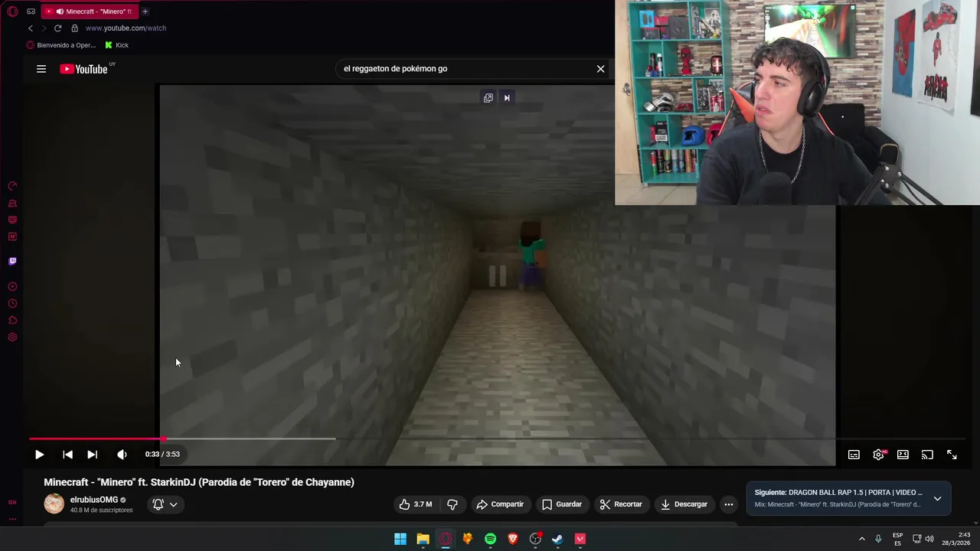Skip to the previous video

(67, 455)
